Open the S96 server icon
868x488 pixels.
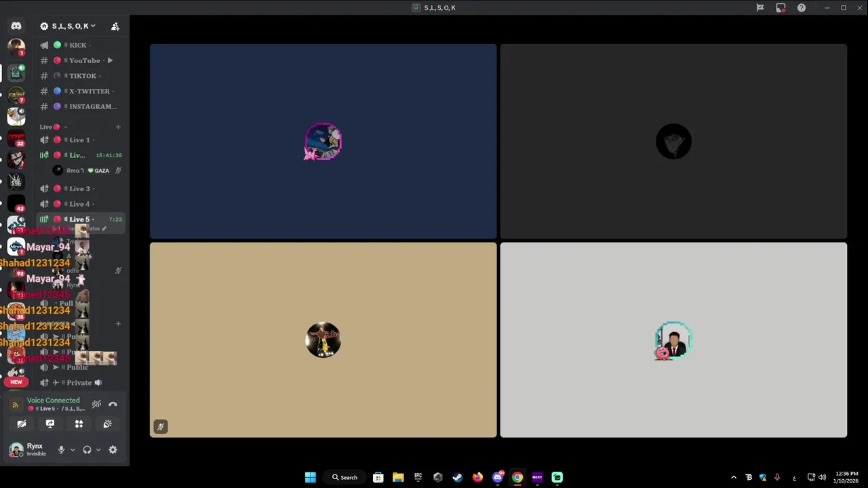(16, 182)
